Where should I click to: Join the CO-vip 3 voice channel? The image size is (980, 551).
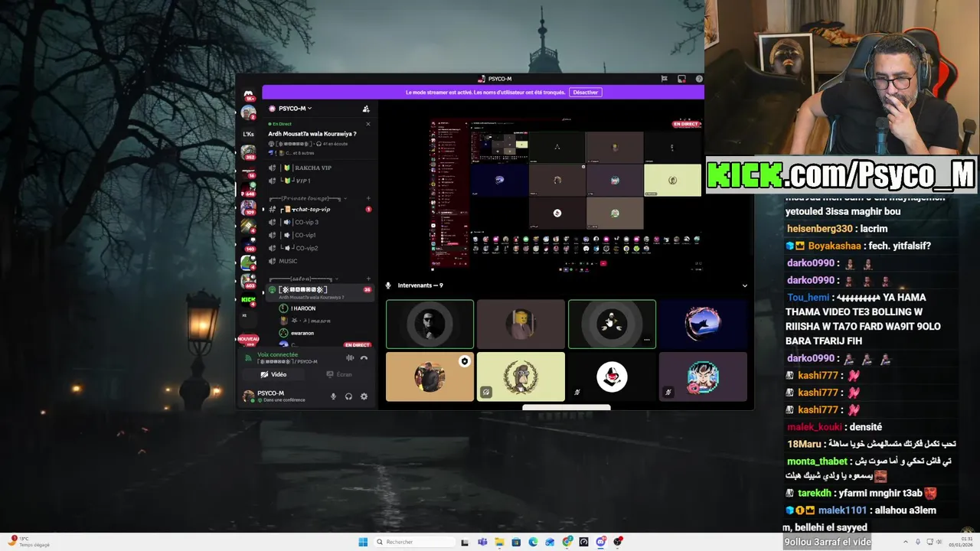point(306,222)
